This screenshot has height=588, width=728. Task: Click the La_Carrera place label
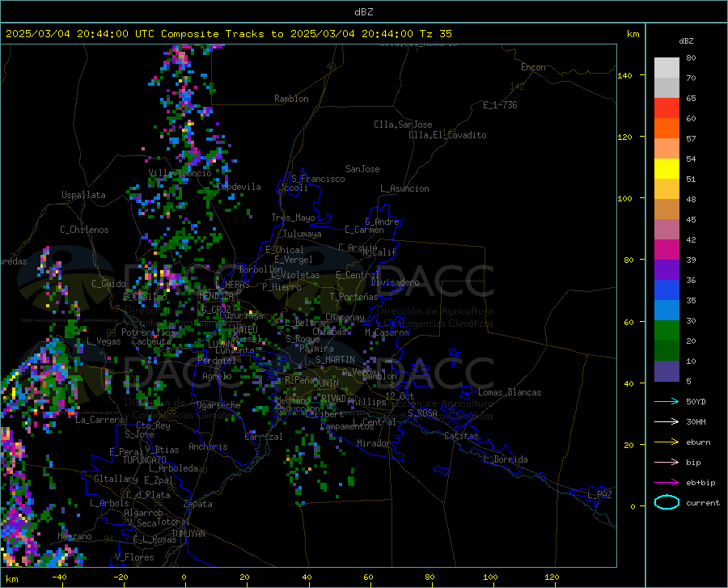coord(99,420)
